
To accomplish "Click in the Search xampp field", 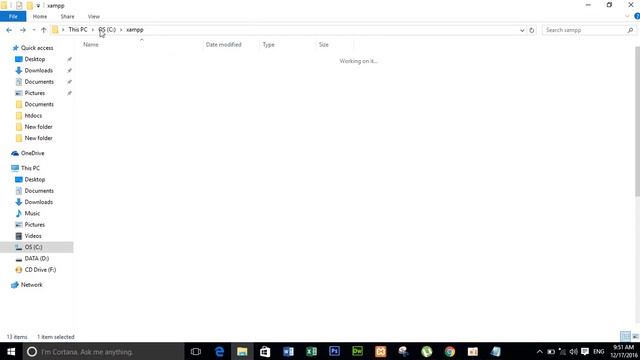I will (x=584, y=30).
